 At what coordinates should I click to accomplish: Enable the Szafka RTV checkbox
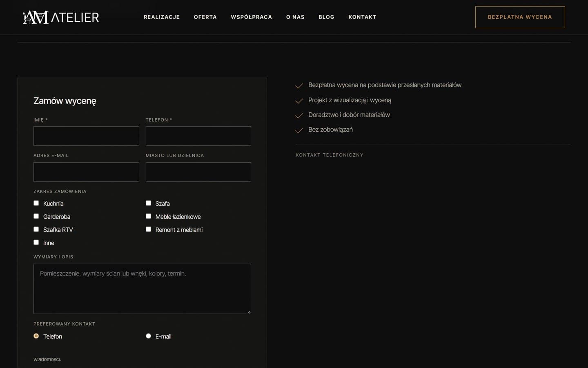pos(36,229)
